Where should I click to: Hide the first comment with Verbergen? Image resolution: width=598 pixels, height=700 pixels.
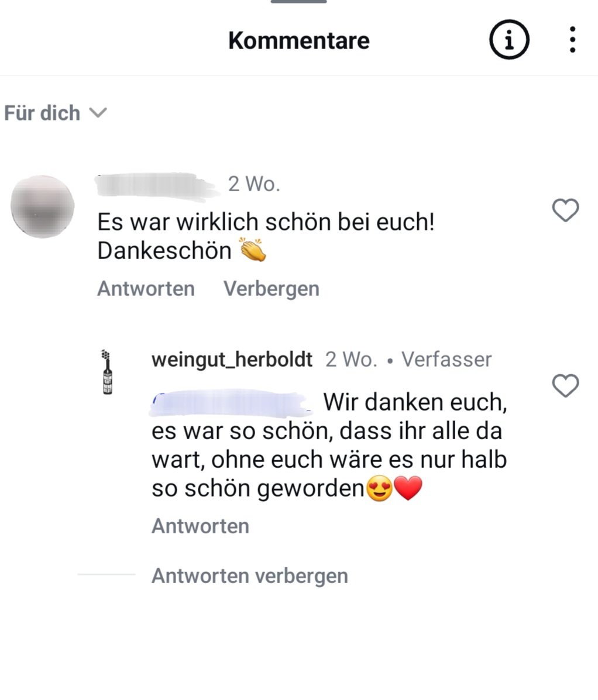271,288
